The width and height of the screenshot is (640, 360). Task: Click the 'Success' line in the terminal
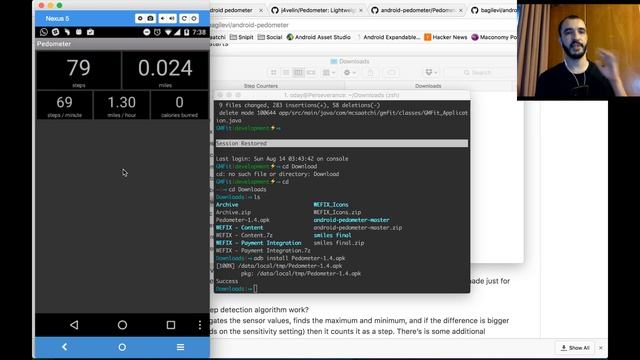pyautogui.click(x=227, y=281)
